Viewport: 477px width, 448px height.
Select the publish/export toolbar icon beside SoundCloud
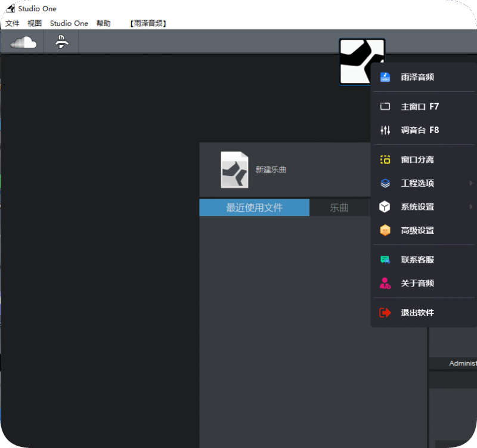[x=61, y=42]
